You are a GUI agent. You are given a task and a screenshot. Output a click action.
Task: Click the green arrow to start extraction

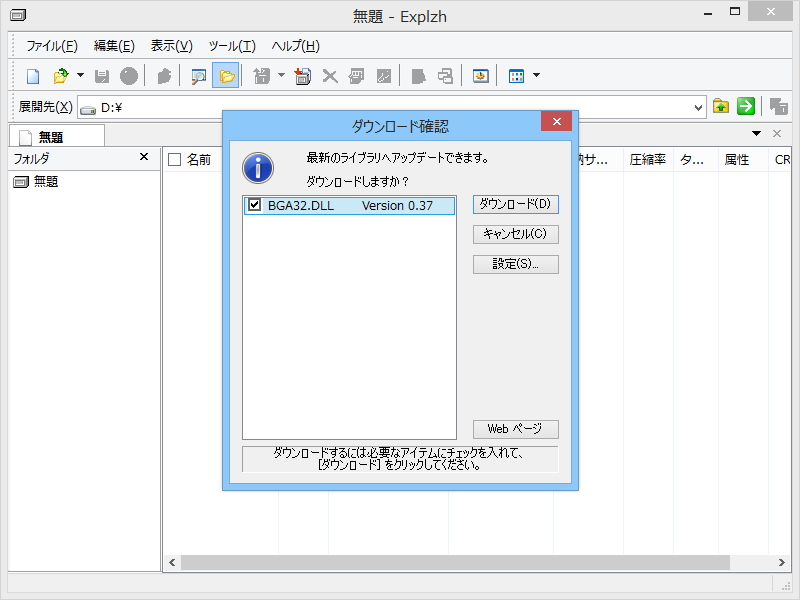[x=745, y=106]
